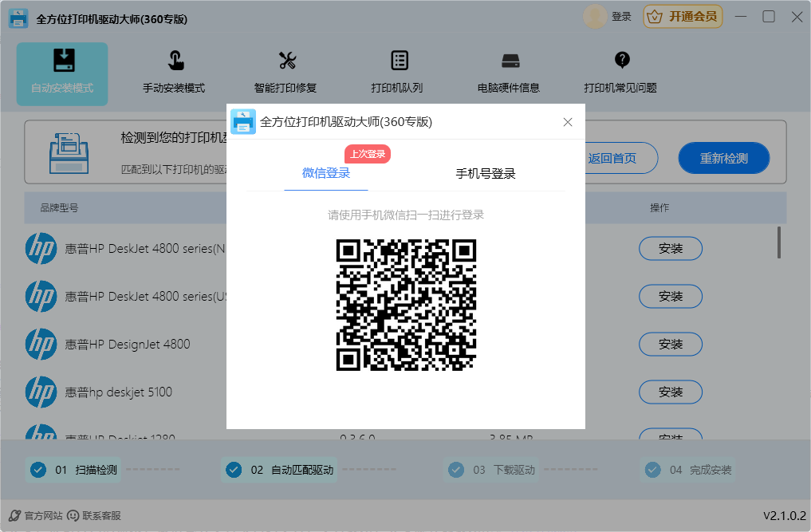View 电脑硬件信息 hardware icon
This screenshot has height=532, width=811.
click(510, 61)
